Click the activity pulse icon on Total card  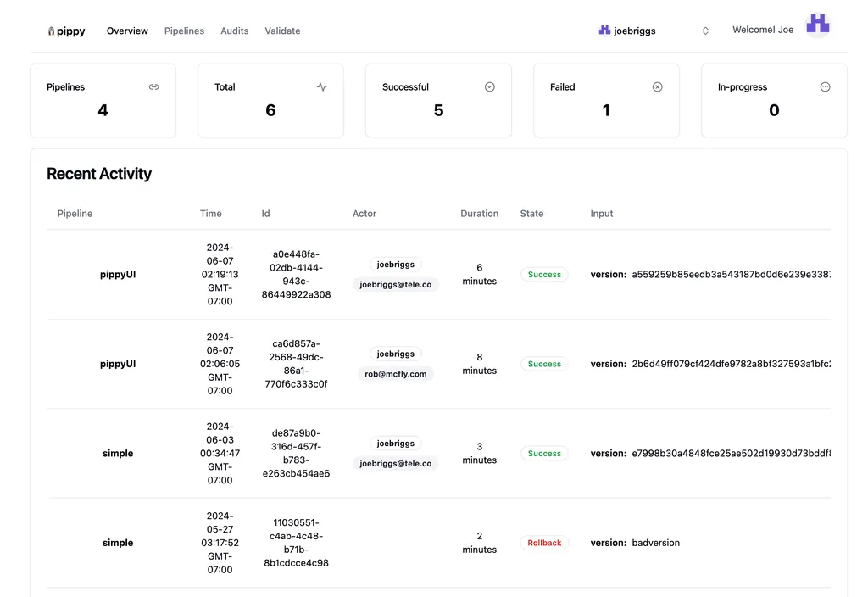[321, 86]
